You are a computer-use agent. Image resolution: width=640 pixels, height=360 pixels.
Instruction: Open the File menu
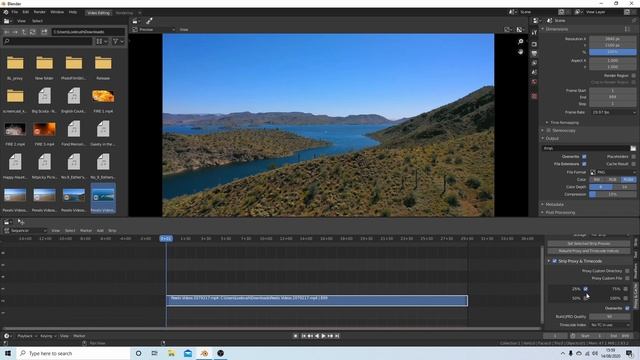pyautogui.click(x=15, y=12)
